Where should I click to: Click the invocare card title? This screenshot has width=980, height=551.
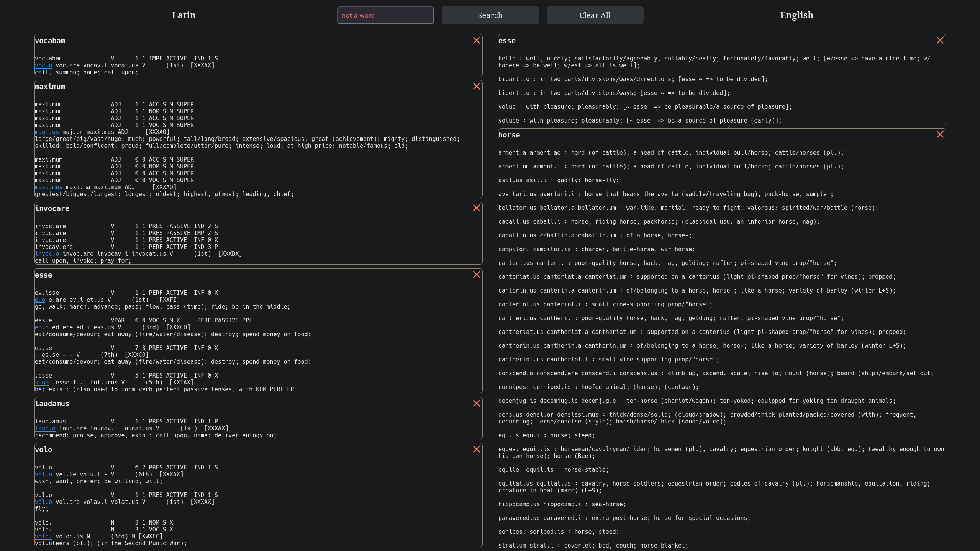coord(52,209)
